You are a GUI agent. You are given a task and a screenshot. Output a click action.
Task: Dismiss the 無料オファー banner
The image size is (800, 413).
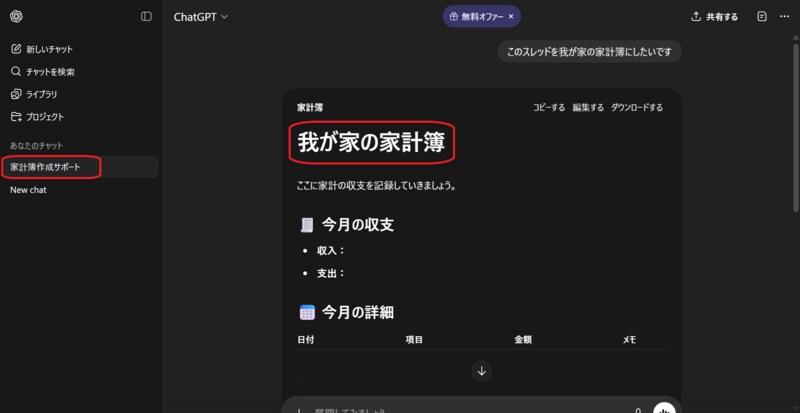tap(511, 17)
